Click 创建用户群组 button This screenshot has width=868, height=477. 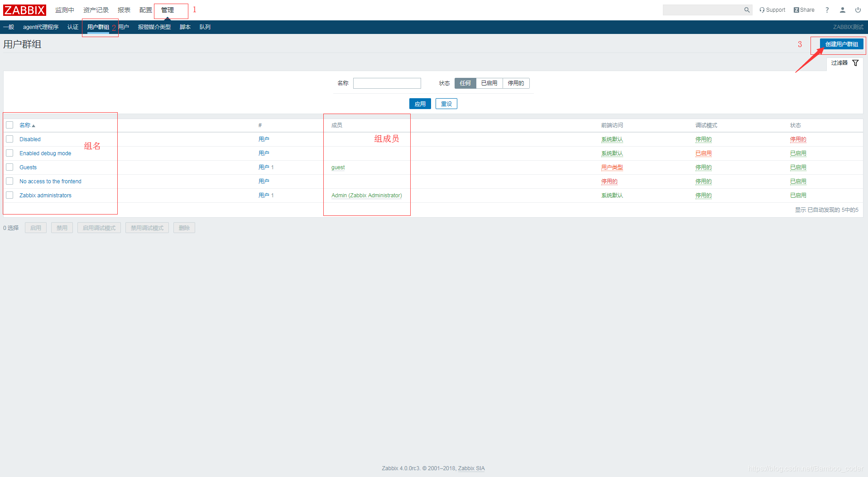[842, 44]
